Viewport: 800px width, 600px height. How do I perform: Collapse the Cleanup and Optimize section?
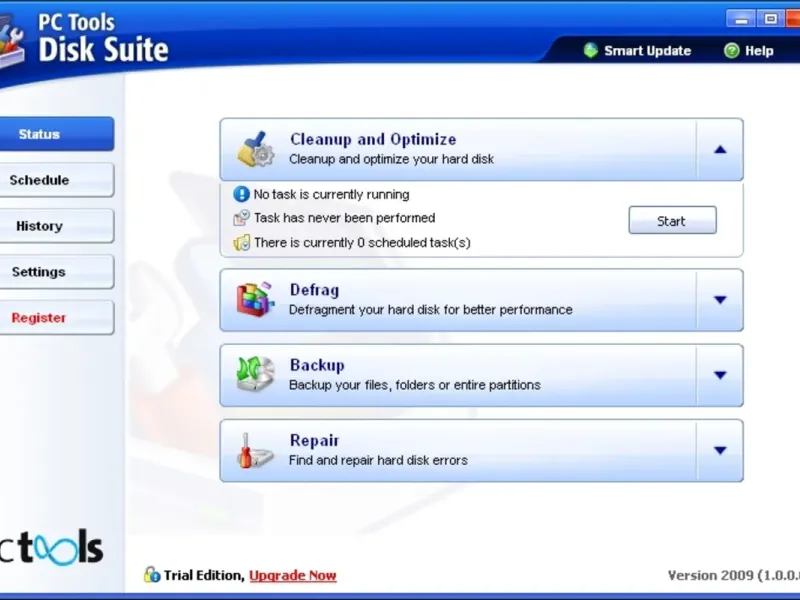click(720, 149)
